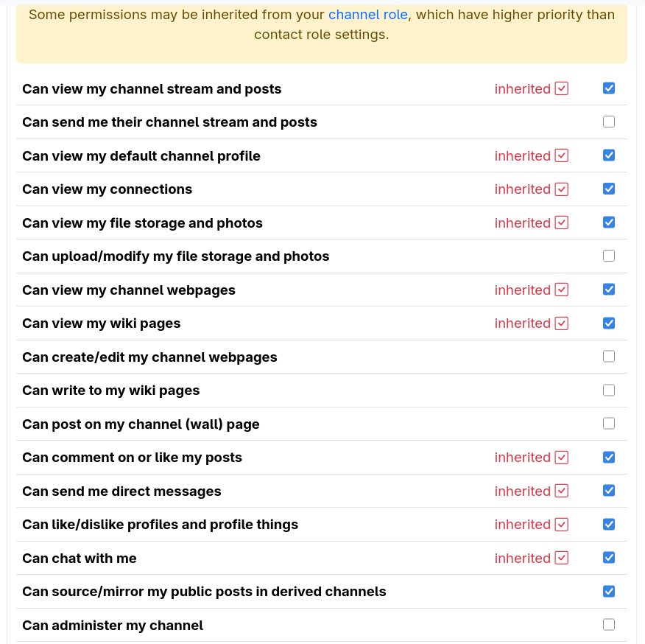Open the 'channel role' link
Image resolution: width=645 pixels, height=644 pixels.
tap(367, 15)
